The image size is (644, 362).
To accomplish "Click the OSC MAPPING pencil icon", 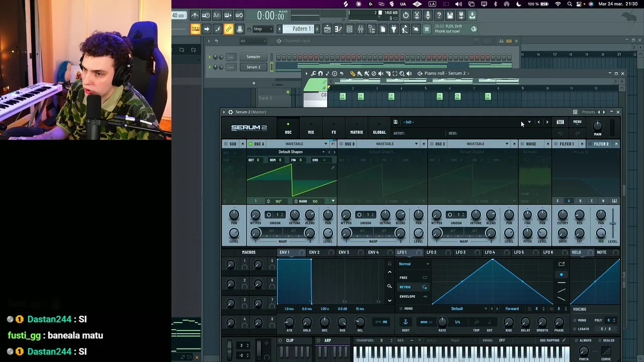I will 563,340.
